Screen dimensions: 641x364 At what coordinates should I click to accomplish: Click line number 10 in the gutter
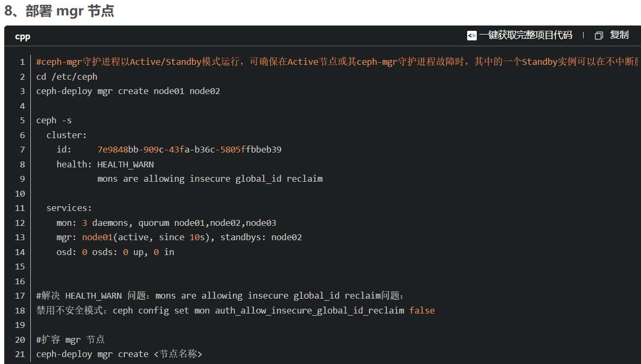(20, 193)
